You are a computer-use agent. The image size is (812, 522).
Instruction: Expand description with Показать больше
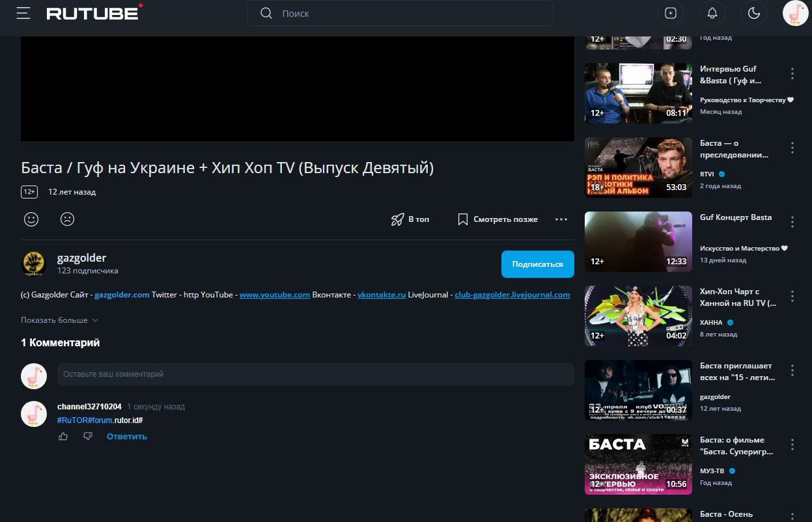coord(59,320)
